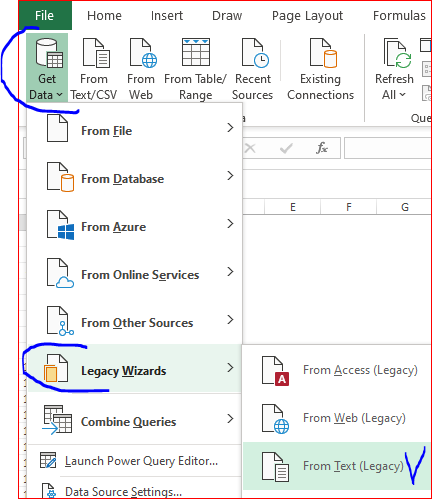This screenshot has width=432, height=499.
Task: Select the Legacy Wizards menu entry
Action: coord(134,368)
